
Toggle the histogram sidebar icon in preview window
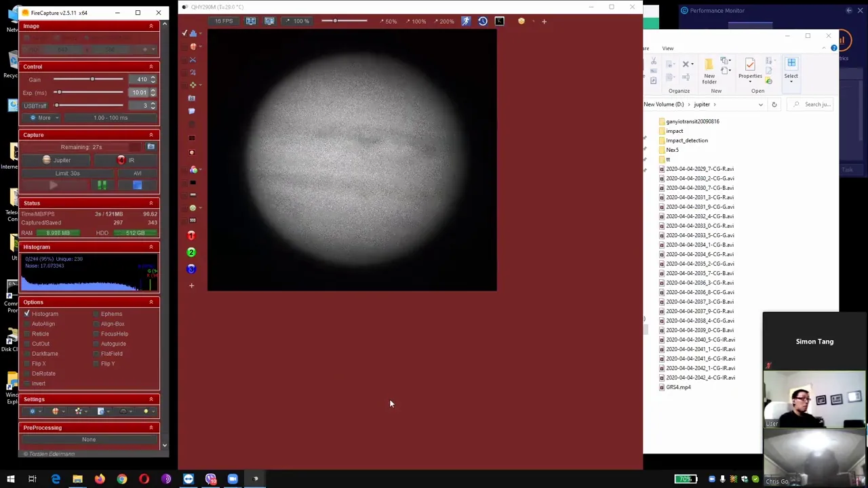pyautogui.click(x=193, y=33)
